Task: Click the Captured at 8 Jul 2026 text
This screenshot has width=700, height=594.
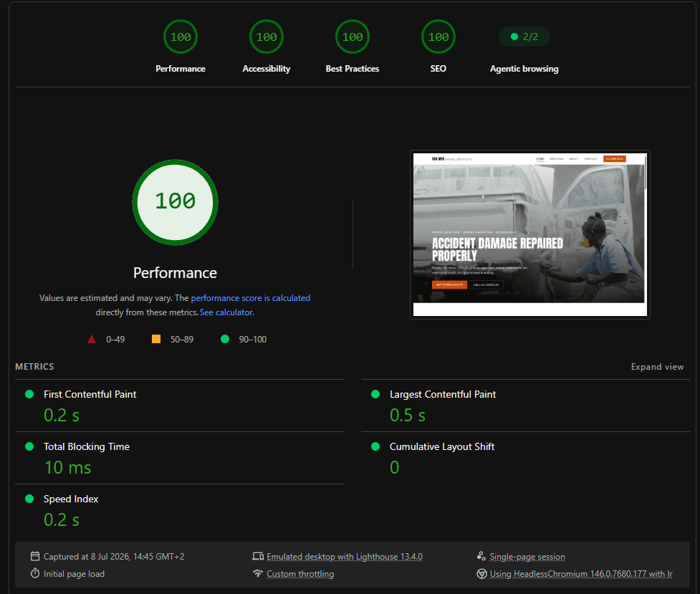Action: pos(114,557)
